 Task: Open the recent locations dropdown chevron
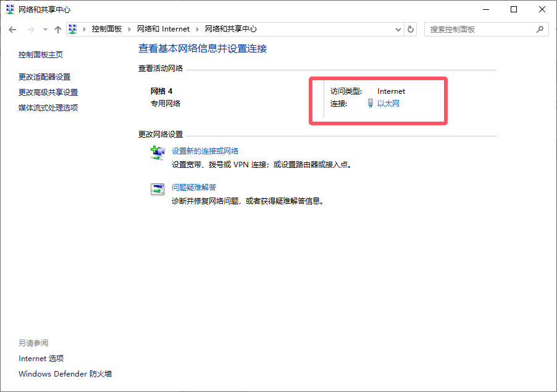click(x=45, y=30)
